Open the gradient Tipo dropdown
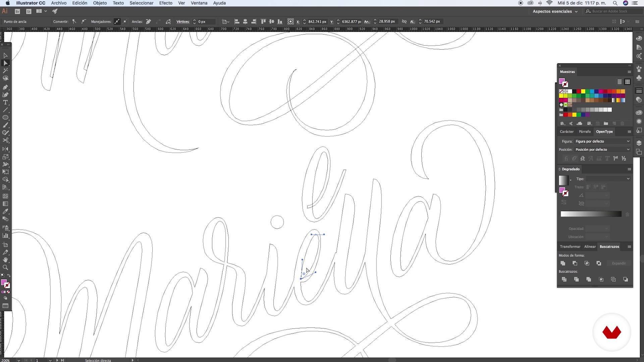This screenshot has height=362, width=644. click(608, 179)
